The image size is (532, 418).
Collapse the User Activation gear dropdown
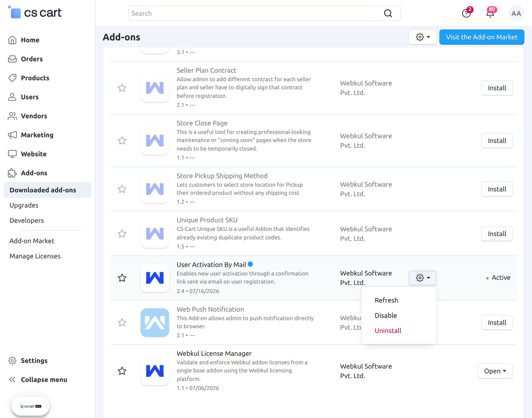pyautogui.click(x=423, y=278)
